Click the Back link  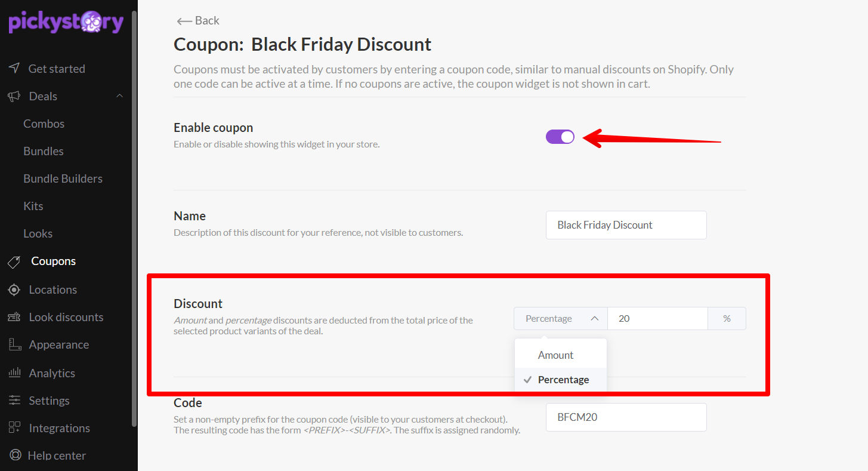pyautogui.click(x=198, y=20)
